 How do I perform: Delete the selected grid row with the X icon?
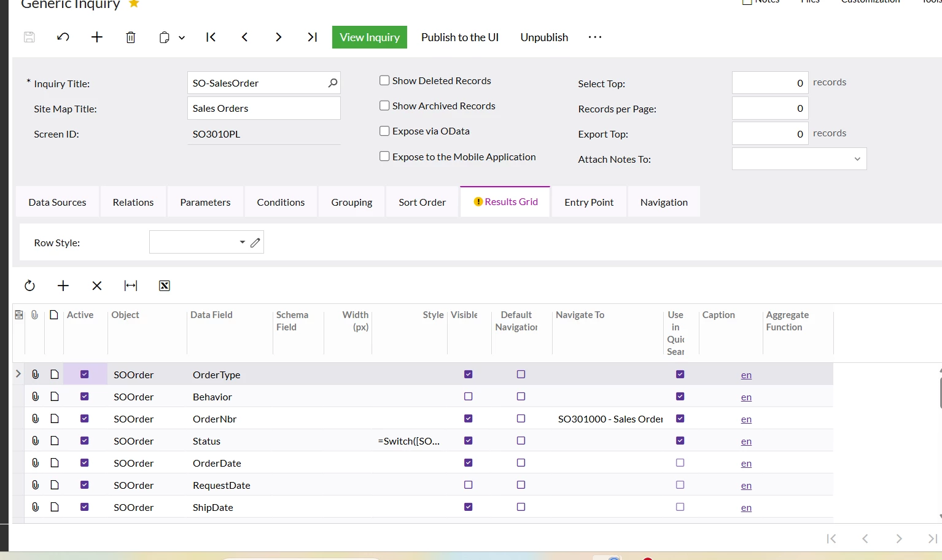[97, 286]
